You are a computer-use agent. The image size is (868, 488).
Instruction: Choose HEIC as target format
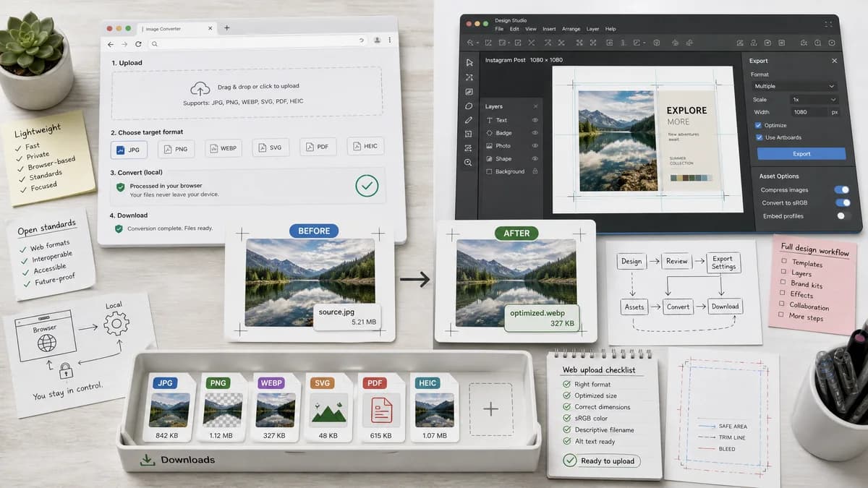pyautogui.click(x=365, y=146)
